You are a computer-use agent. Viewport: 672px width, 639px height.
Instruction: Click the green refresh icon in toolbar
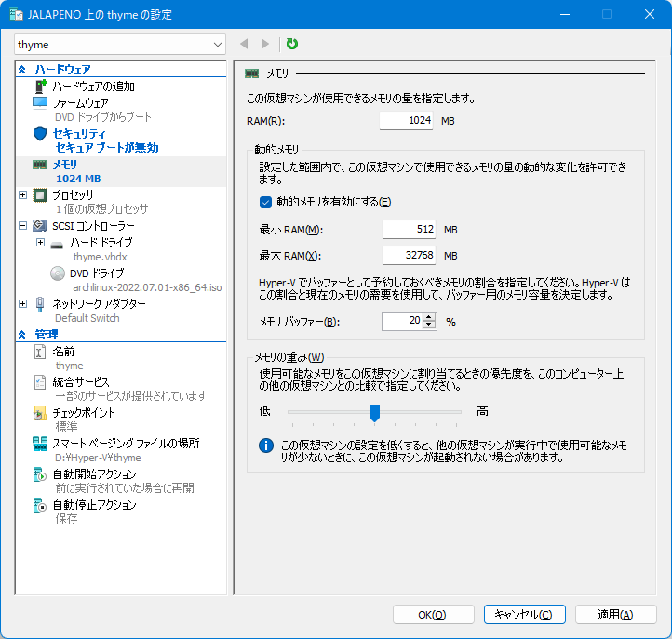(292, 44)
